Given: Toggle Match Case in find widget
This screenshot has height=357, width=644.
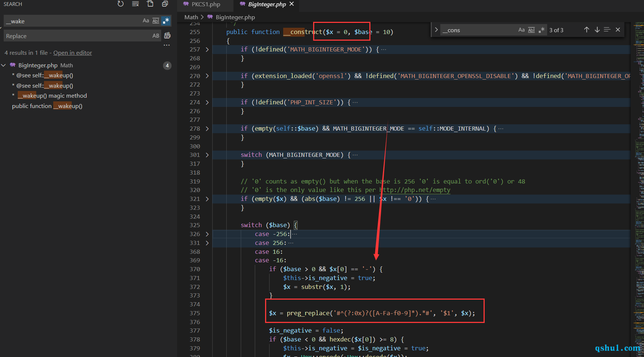Looking at the screenshot, I should (521, 30).
